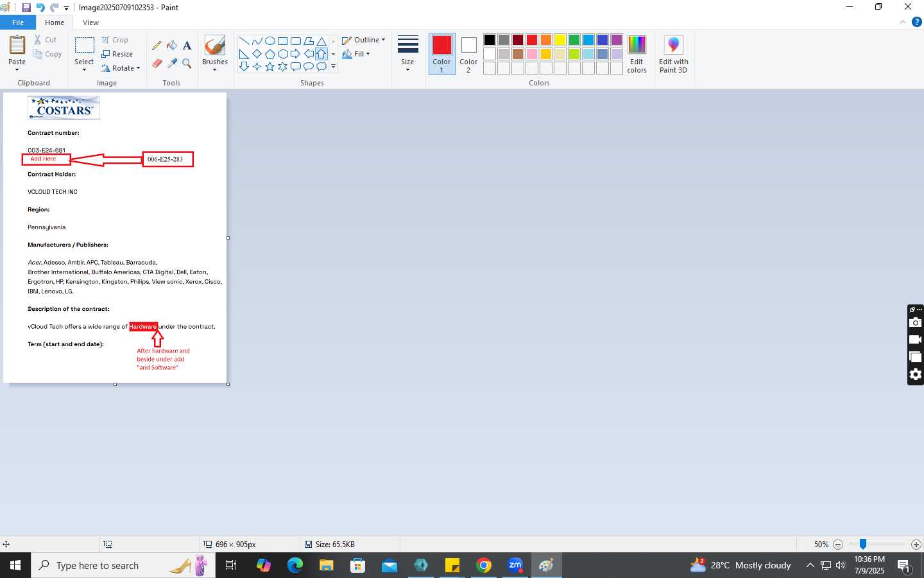This screenshot has height=578, width=924.
Task: Pick the yellow color swatch
Action: tap(560, 40)
